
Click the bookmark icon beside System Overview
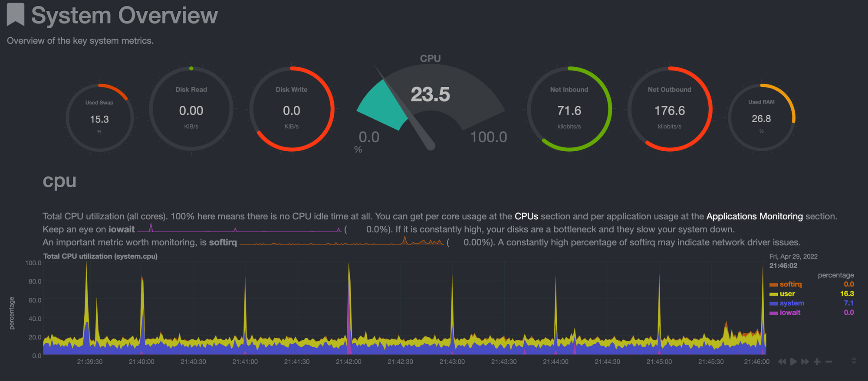coord(16,15)
